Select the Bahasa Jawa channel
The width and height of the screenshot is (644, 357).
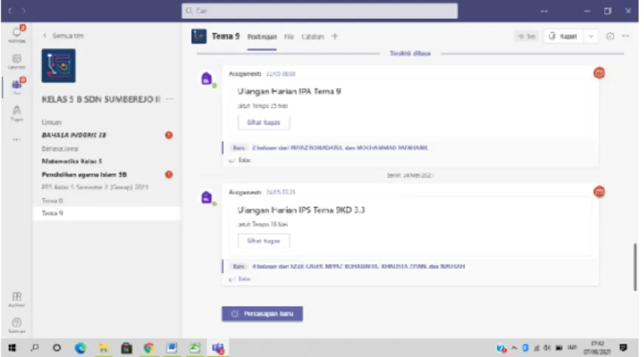point(60,148)
